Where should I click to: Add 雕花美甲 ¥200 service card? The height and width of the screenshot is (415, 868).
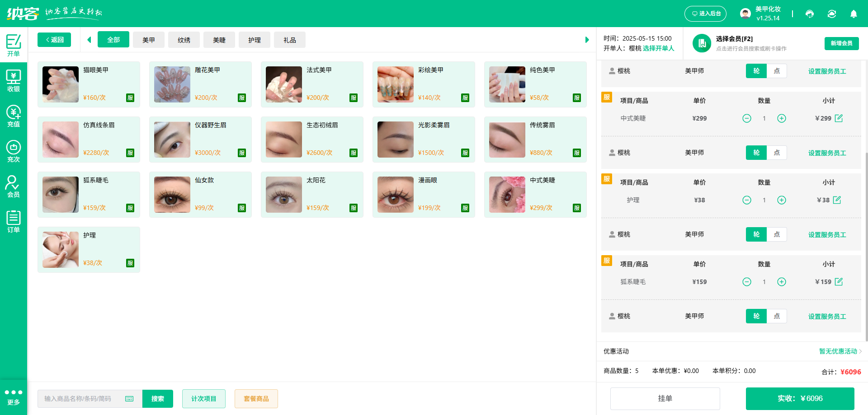(x=200, y=84)
